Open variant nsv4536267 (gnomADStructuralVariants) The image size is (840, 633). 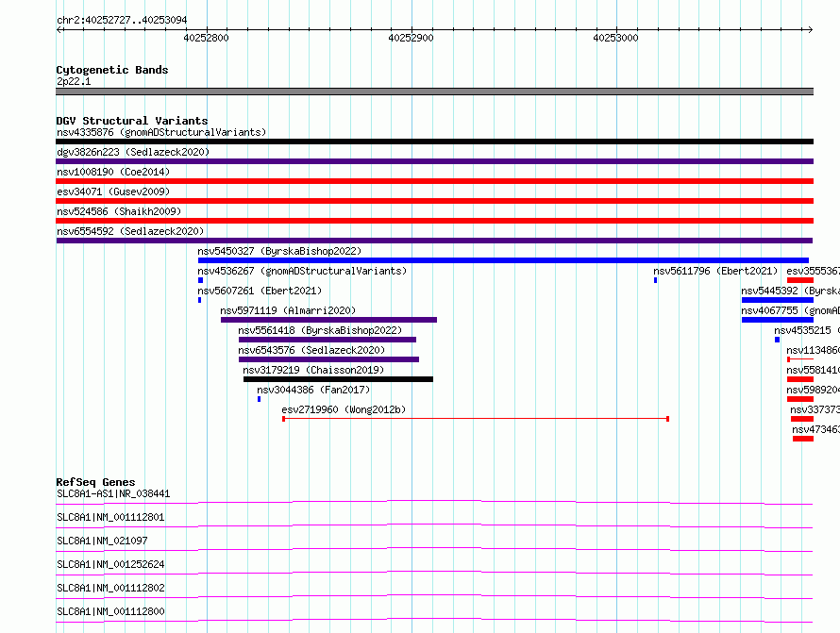point(302,271)
